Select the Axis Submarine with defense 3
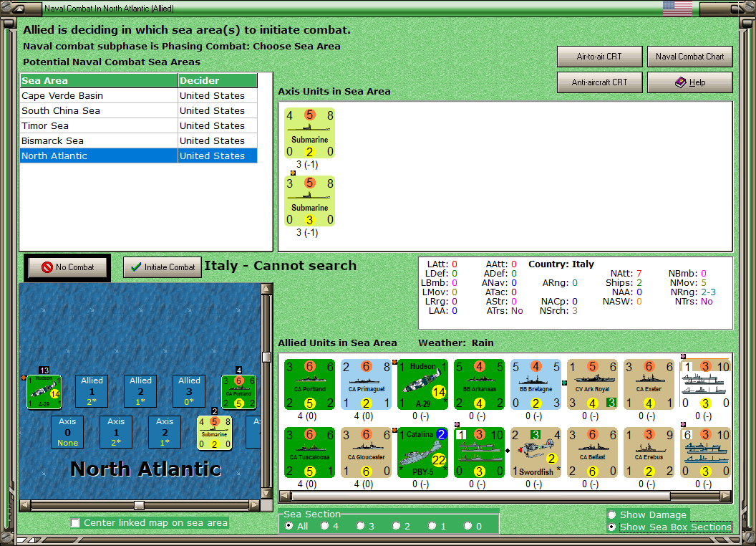The width and height of the screenshot is (756, 546). [x=309, y=201]
